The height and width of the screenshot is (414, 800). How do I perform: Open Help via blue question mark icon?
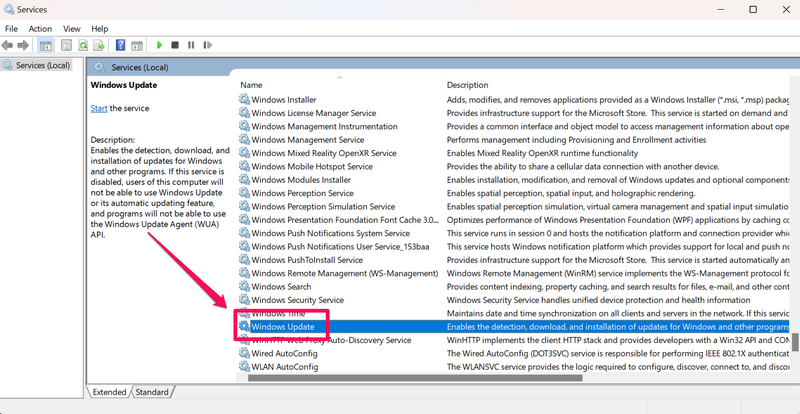[120, 45]
